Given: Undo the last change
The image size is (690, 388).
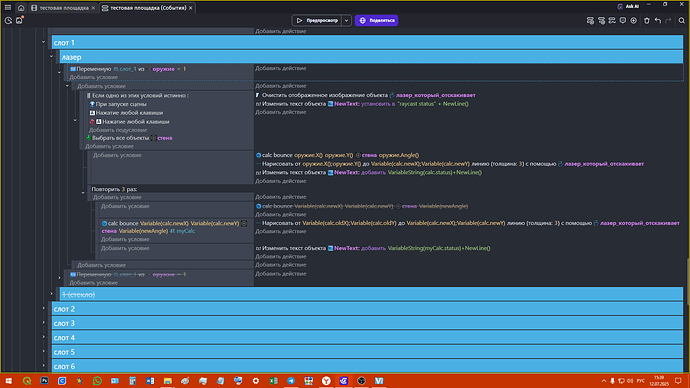Looking at the screenshot, I should [x=658, y=20].
